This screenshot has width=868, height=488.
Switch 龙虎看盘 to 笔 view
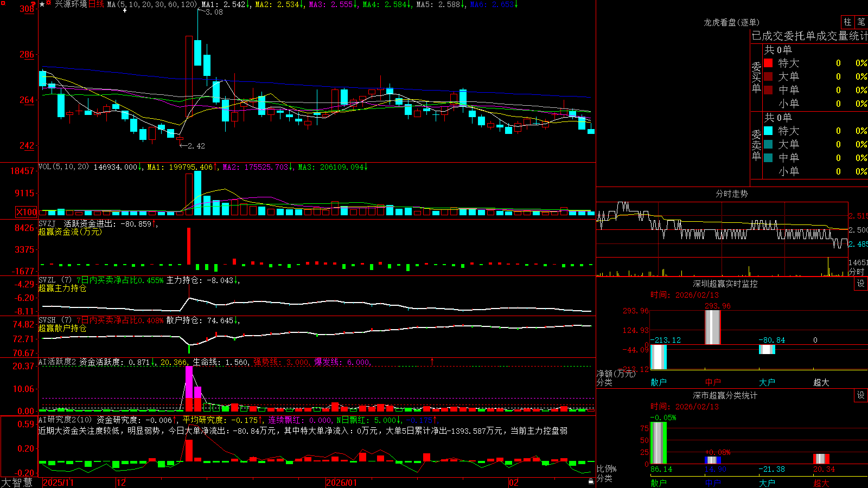861,22
